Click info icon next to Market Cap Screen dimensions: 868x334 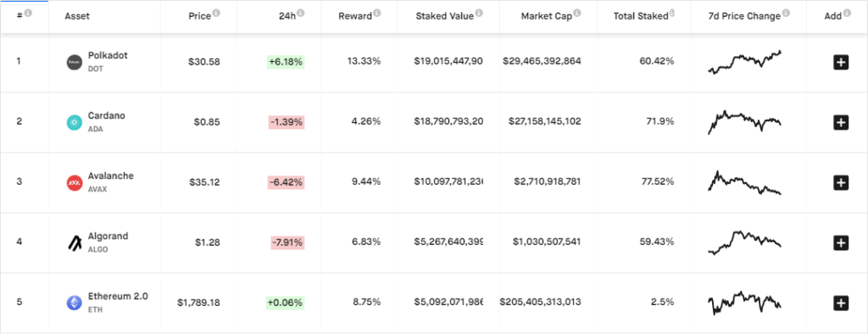tap(577, 13)
